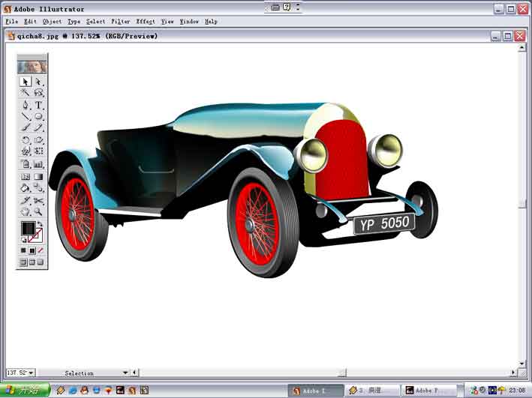Select the Type tool
Screen dimensions: 532x398
tap(38, 105)
